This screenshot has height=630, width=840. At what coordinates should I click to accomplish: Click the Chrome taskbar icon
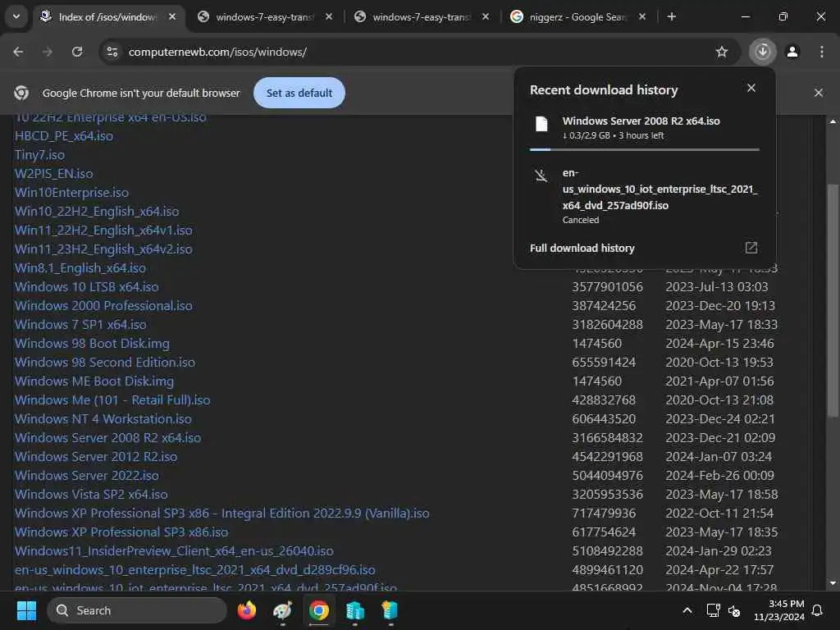click(319, 610)
